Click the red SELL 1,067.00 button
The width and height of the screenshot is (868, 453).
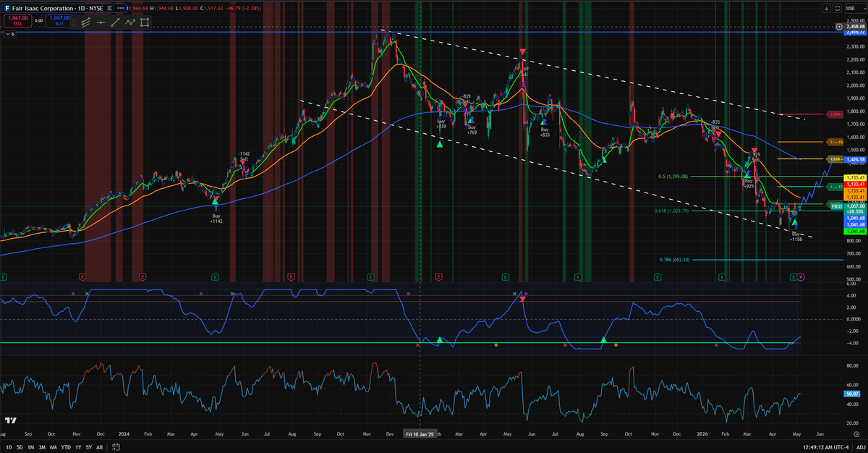tap(17, 21)
